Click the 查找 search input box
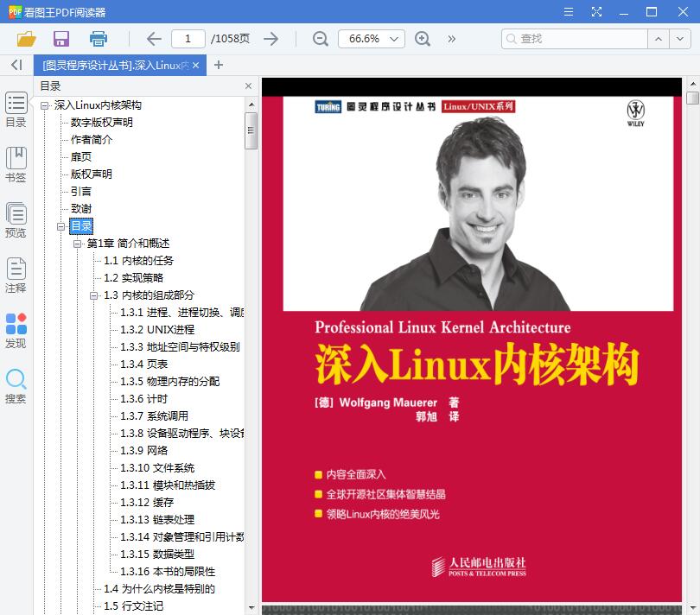The image size is (700, 615). click(575, 39)
